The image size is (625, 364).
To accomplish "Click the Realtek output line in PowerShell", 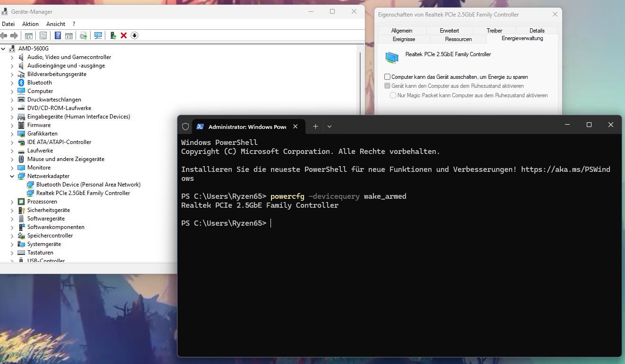I will [x=260, y=205].
